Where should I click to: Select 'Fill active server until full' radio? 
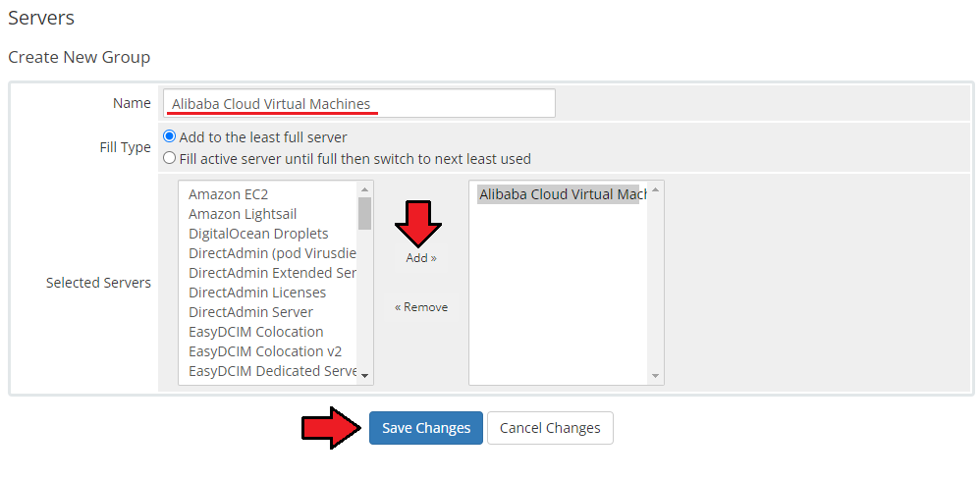tap(169, 158)
